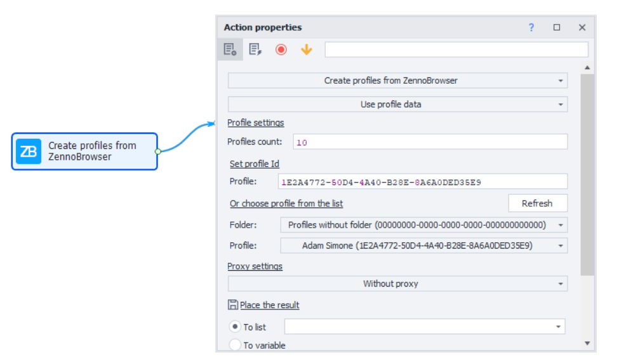Click the vertical scrollbar thumb
619x364 pixels.
(587, 174)
